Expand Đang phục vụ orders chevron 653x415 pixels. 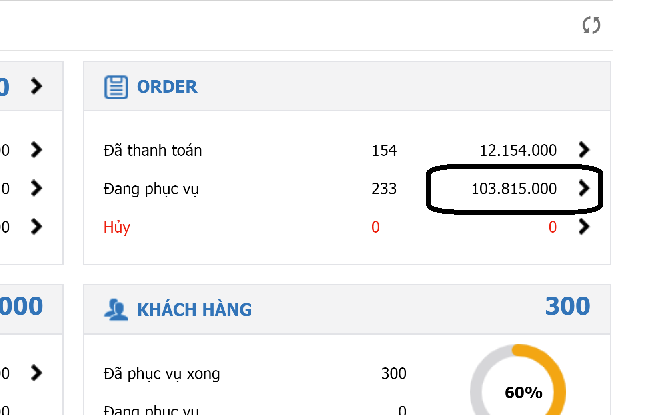(x=584, y=188)
